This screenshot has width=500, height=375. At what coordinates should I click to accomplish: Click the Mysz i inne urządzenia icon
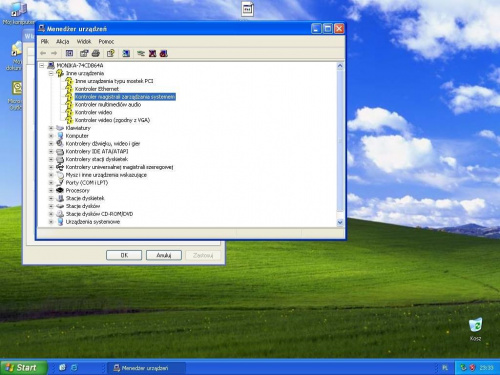(x=60, y=175)
